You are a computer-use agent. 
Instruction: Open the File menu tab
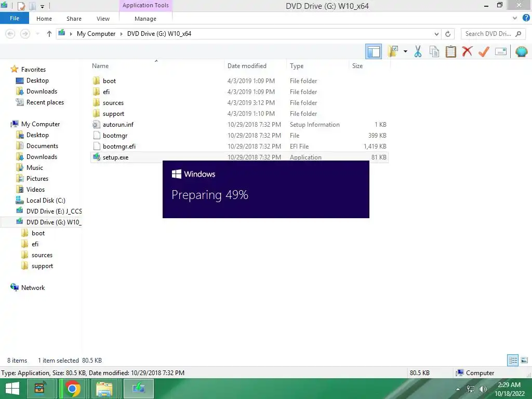(x=14, y=18)
